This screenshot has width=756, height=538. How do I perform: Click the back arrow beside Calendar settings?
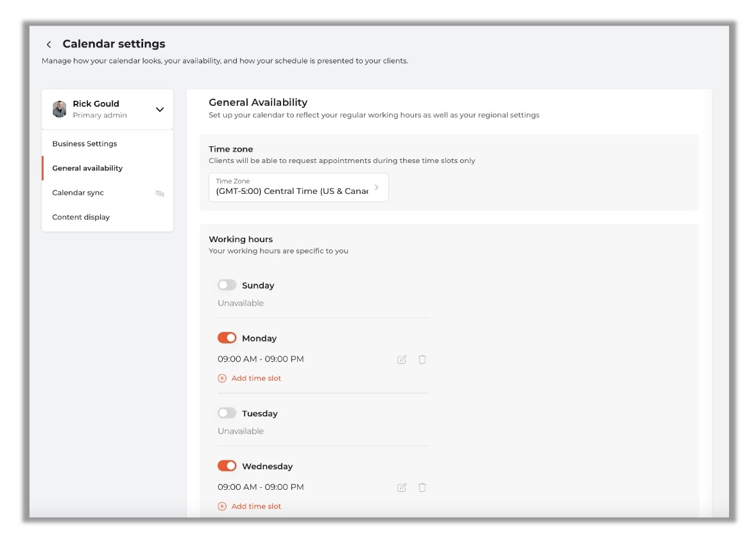tap(49, 44)
